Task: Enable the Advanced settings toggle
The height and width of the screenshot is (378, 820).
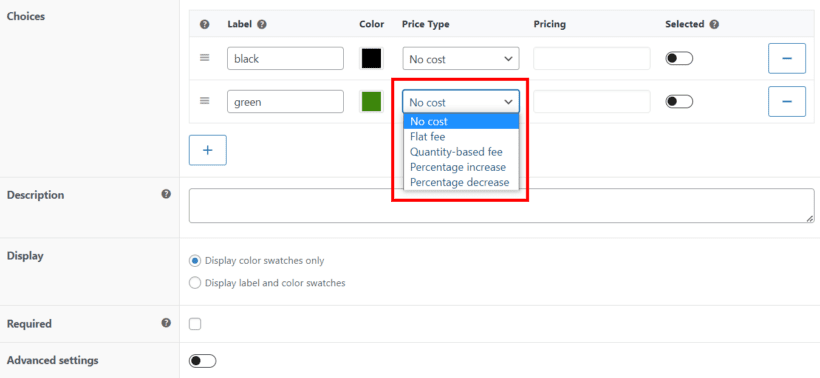Action: [202, 361]
